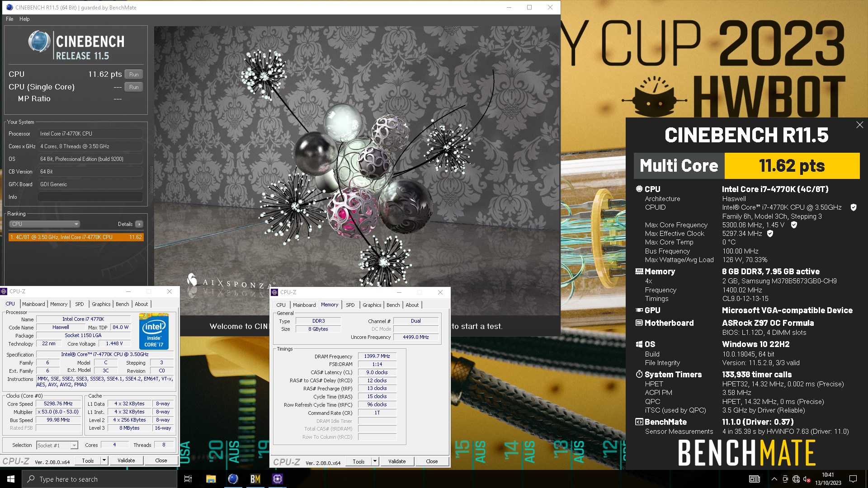Click the Motherboard icon in BenchMate panel
The width and height of the screenshot is (868, 488).
639,323
